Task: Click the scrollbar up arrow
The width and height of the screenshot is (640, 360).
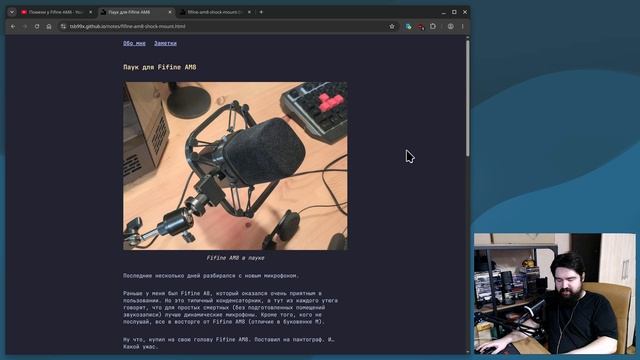Action: tap(468, 38)
